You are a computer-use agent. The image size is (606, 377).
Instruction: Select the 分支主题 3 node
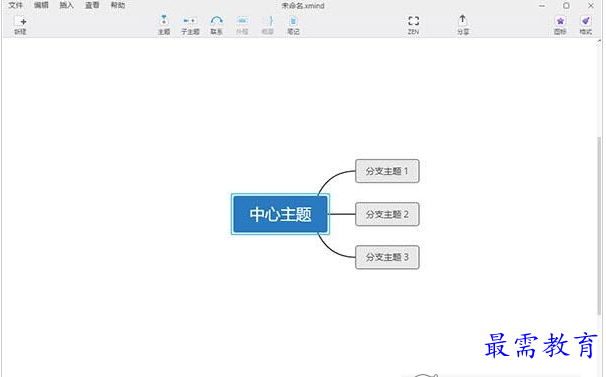point(387,257)
